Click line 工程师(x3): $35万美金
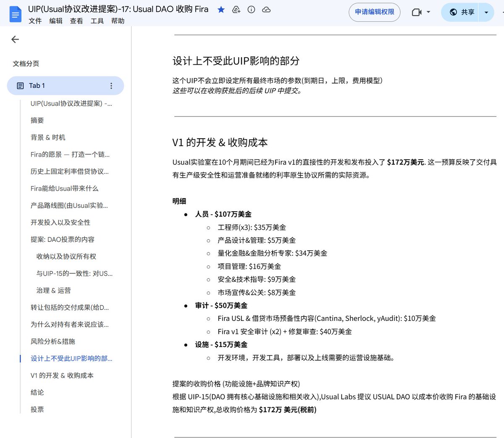The width and height of the screenshot is (504, 438). pyautogui.click(x=252, y=227)
